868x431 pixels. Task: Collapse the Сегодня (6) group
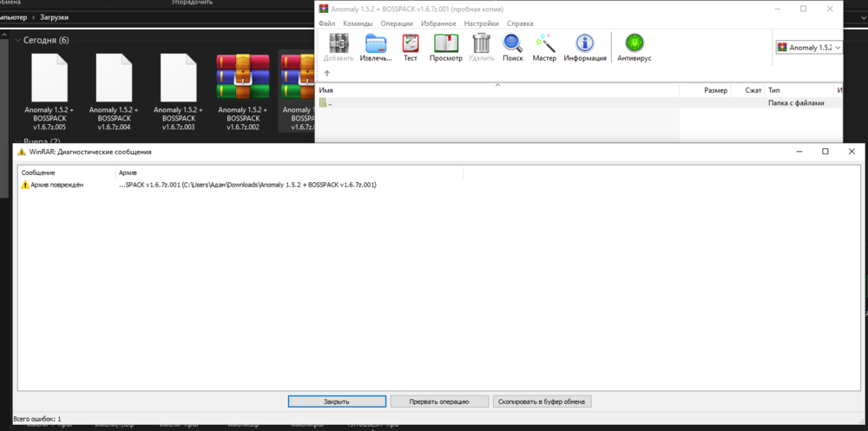click(18, 41)
